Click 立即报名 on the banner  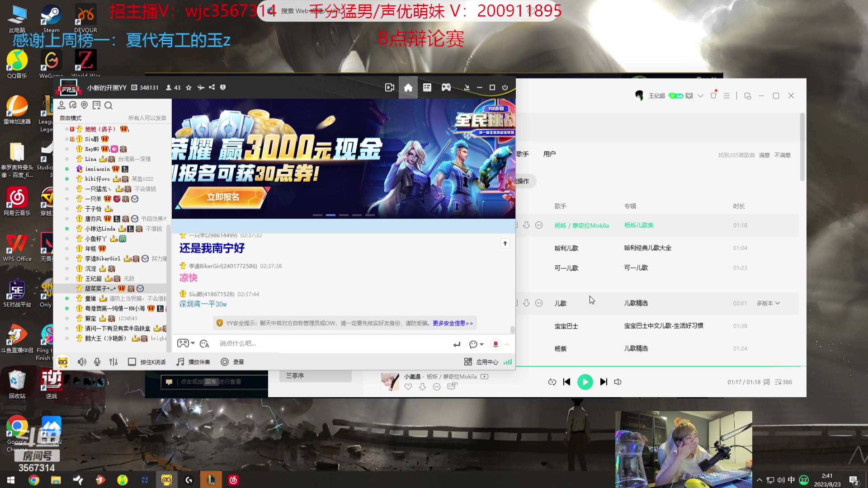click(x=223, y=197)
